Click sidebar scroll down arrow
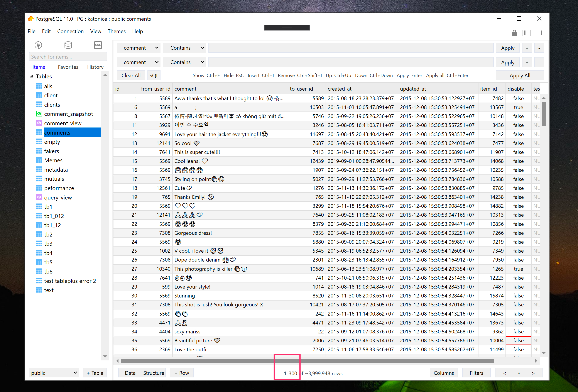The width and height of the screenshot is (578, 392). tap(105, 356)
